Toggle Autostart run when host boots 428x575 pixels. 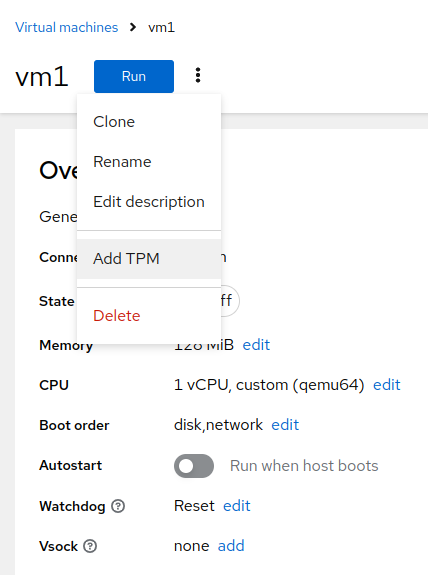point(194,466)
